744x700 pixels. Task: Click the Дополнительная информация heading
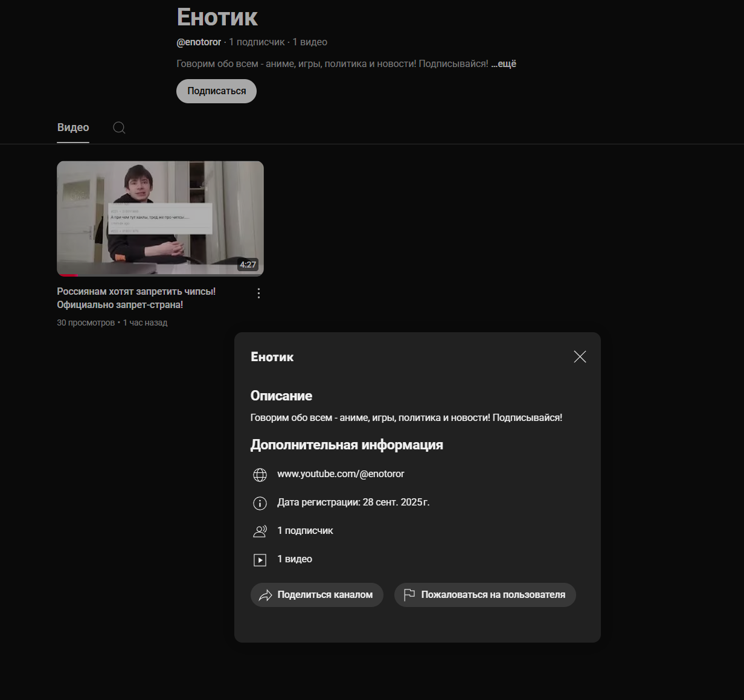[347, 445]
